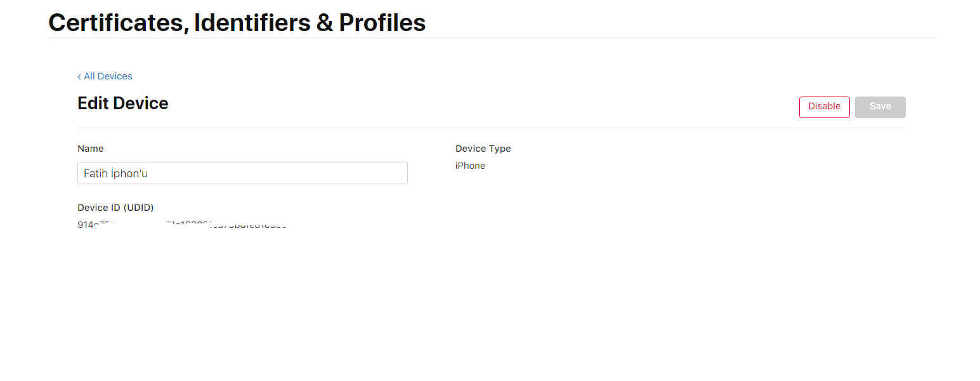The height and width of the screenshot is (381, 980).
Task: Click the word Profiles in the title
Action: (382, 22)
